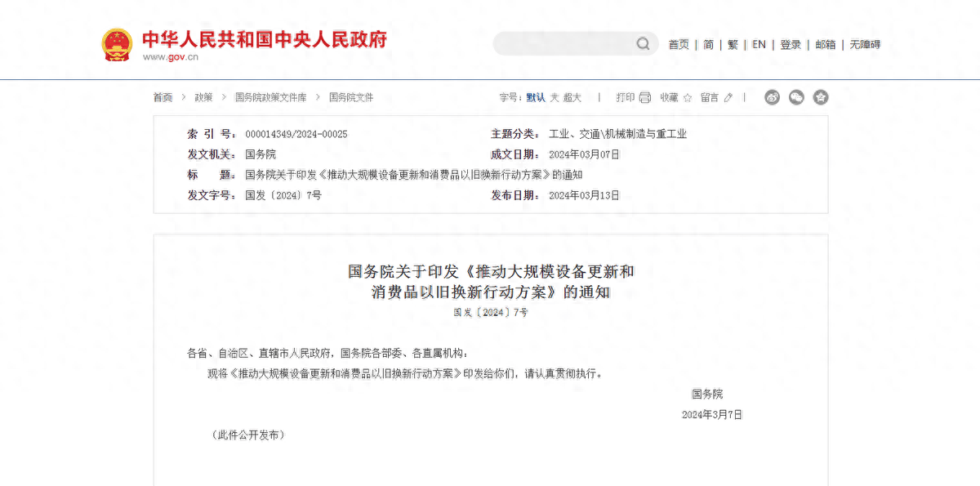
Task: Open the 首页 link in top navigation
Action: click(x=679, y=45)
